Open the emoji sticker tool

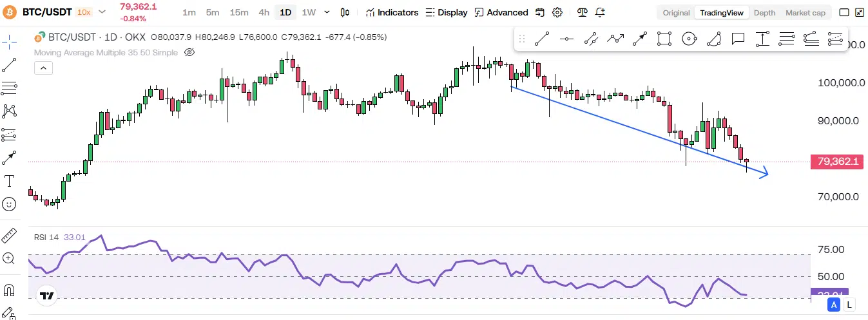(x=10, y=204)
